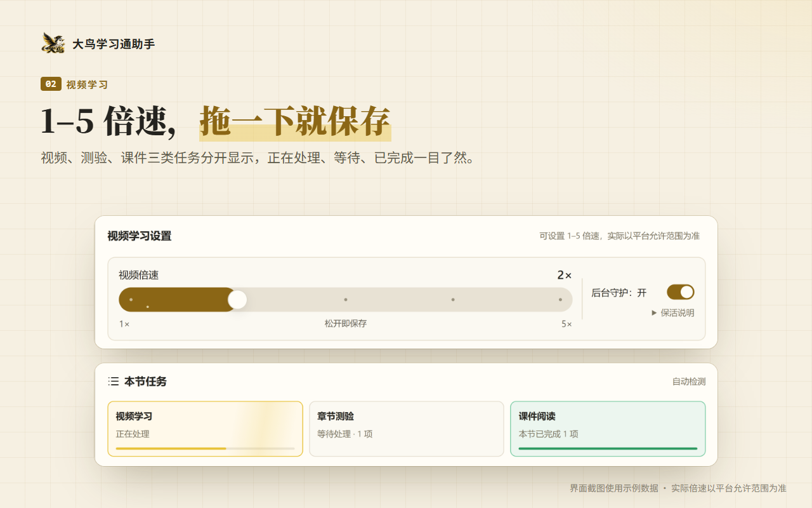The height and width of the screenshot is (508, 812).
Task: Click the 大鸟学习通助手 bird logo
Action: 53,43
